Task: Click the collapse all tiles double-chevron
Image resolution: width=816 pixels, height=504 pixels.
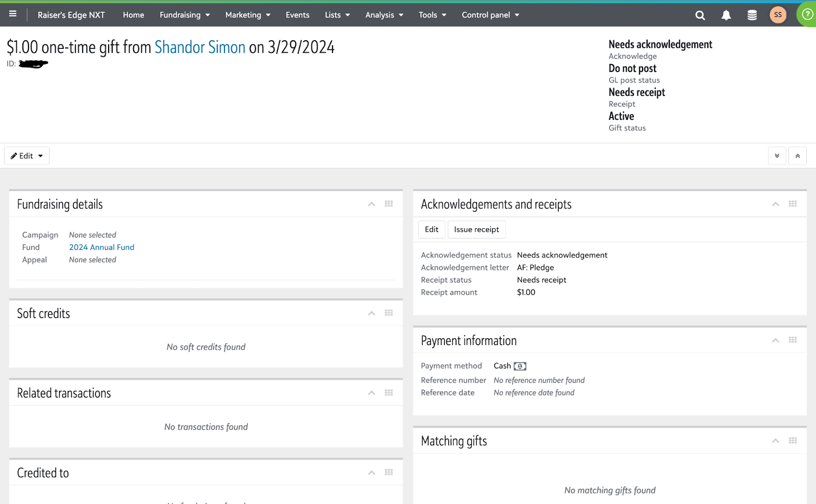Action: point(798,156)
